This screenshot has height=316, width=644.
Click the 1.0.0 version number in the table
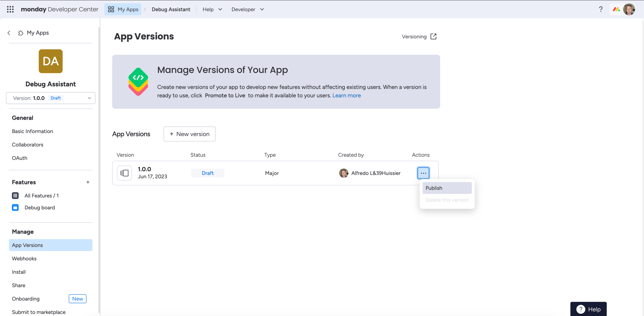[x=145, y=169]
